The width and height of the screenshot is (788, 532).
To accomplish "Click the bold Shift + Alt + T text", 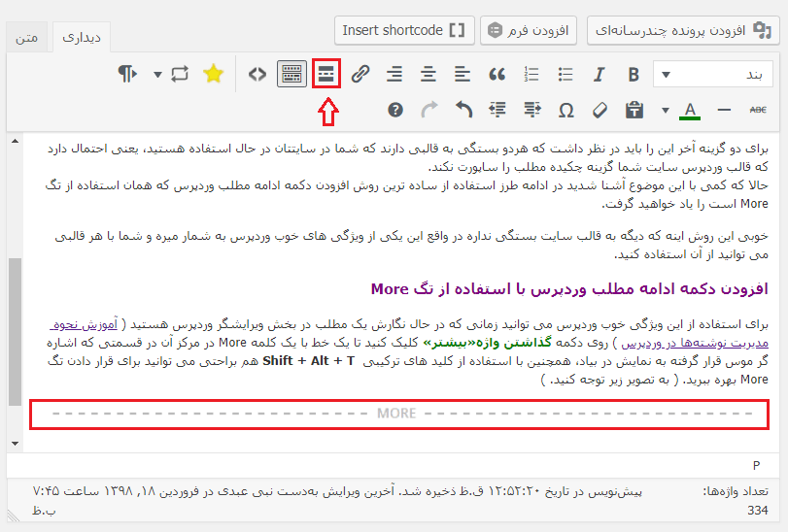I will [309, 361].
